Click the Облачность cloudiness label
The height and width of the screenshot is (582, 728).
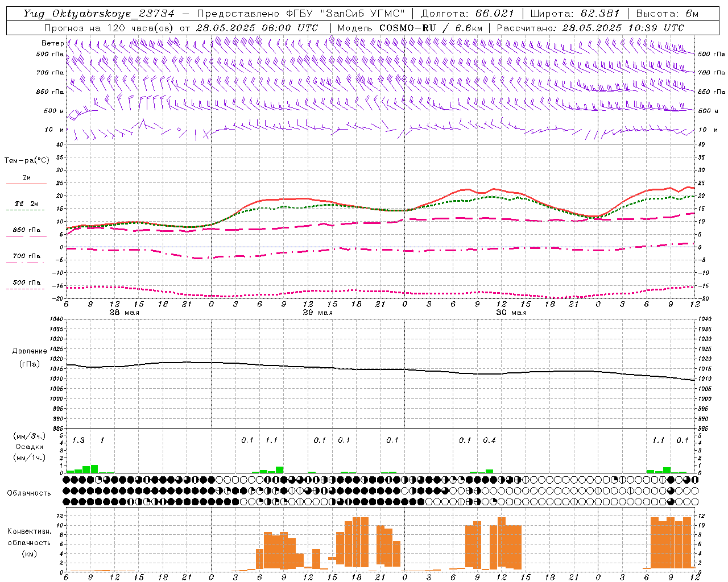(x=29, y=493)
